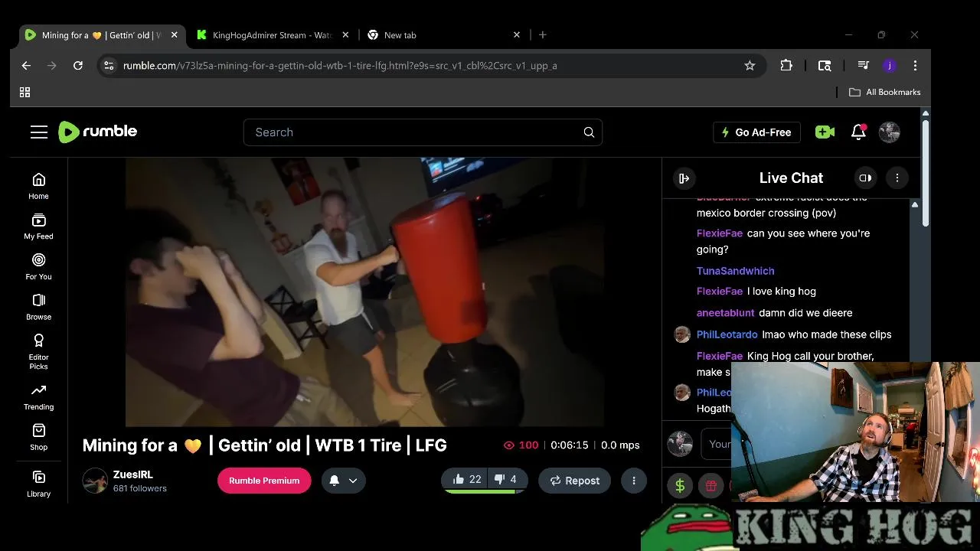Open the Rumble hamburger menu
This screenshot has width=980, height=551.
tap(39, 132)
